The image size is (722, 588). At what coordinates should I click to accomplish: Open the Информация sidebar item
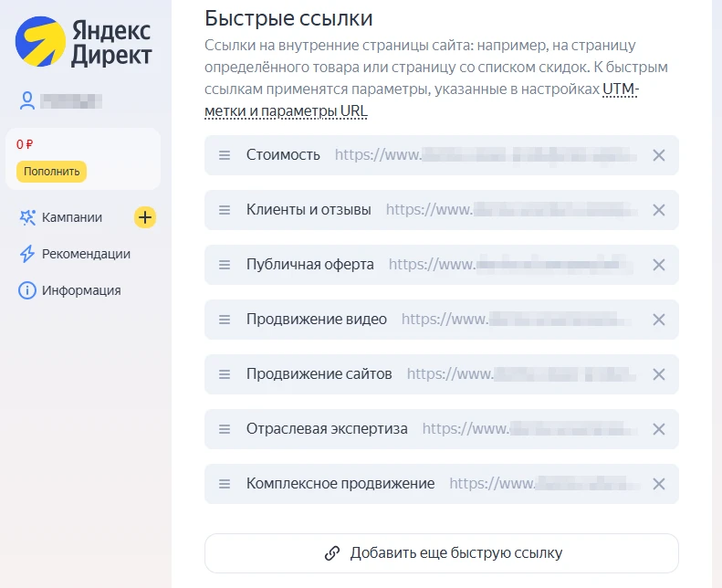(x=80, y=290)
